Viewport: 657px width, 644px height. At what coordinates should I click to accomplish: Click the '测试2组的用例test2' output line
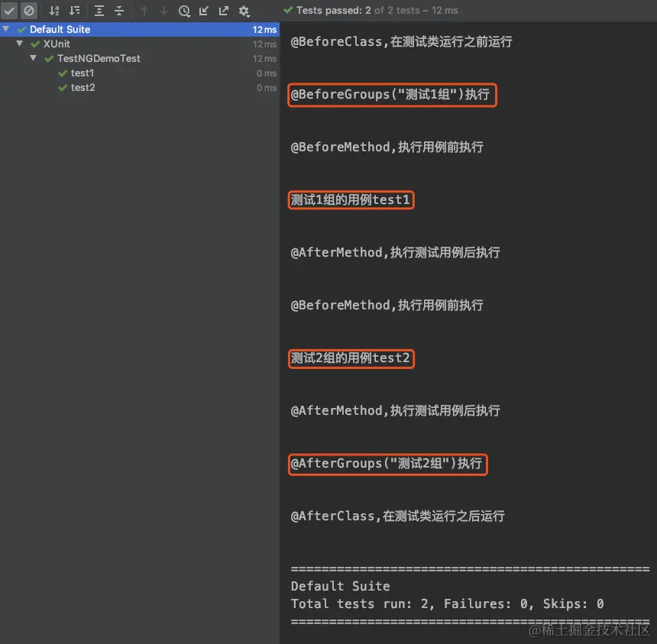click(351, 358)
